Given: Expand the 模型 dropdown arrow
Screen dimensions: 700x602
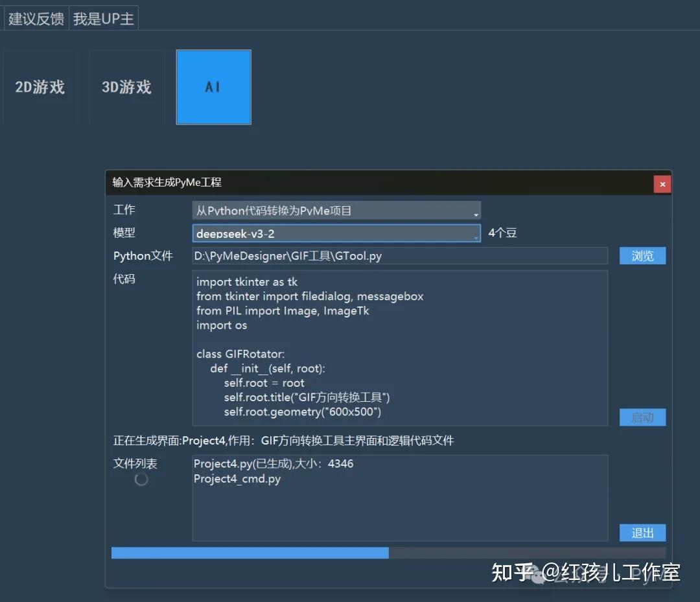Looking at the screenshot, I should pos(476,237).
